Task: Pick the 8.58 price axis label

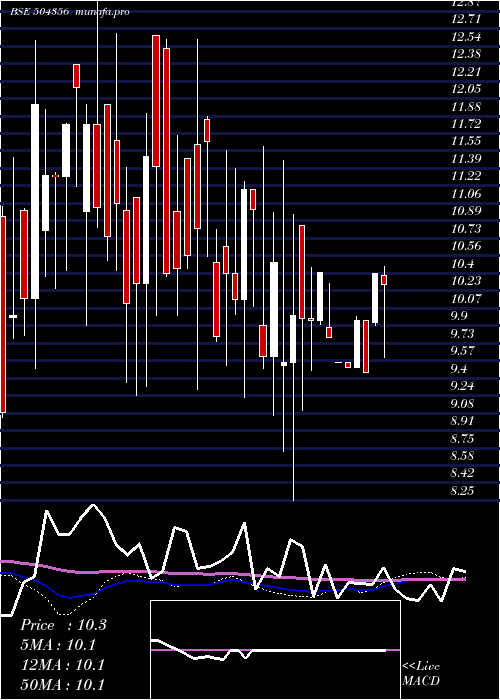Action: click(x=462, y=456)
